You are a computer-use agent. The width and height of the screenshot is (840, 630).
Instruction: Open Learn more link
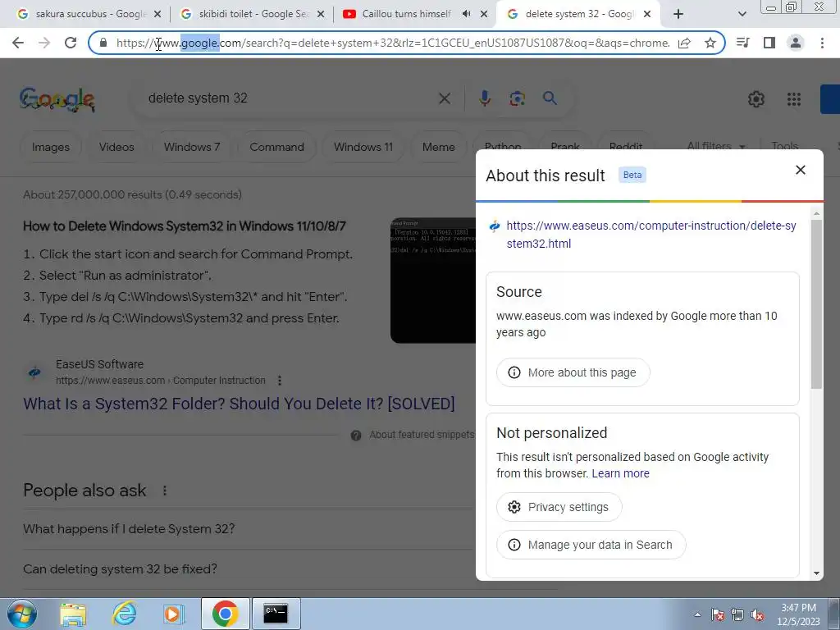[620, 473]
